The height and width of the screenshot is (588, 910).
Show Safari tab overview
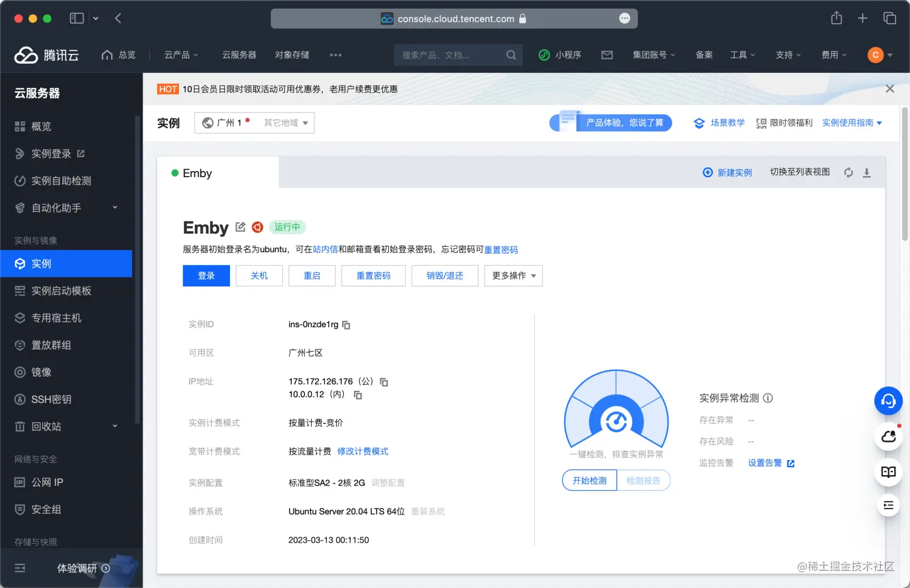tap(889, 18)
